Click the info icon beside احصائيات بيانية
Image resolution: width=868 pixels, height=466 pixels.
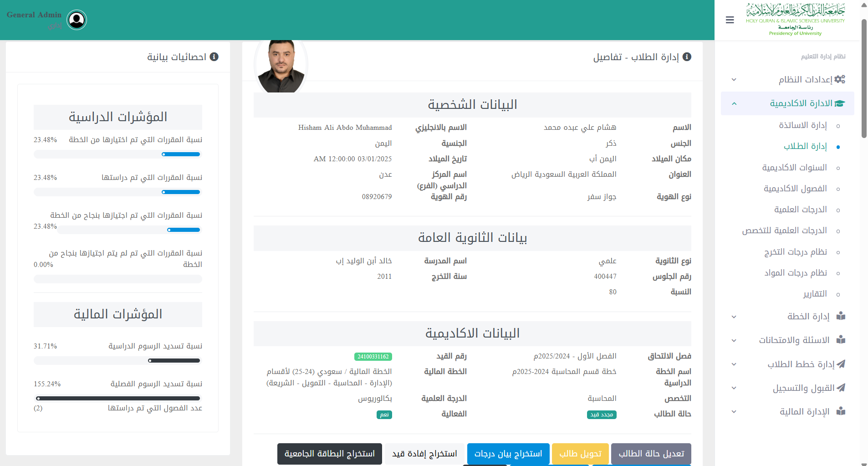click(x=214, y=56)
